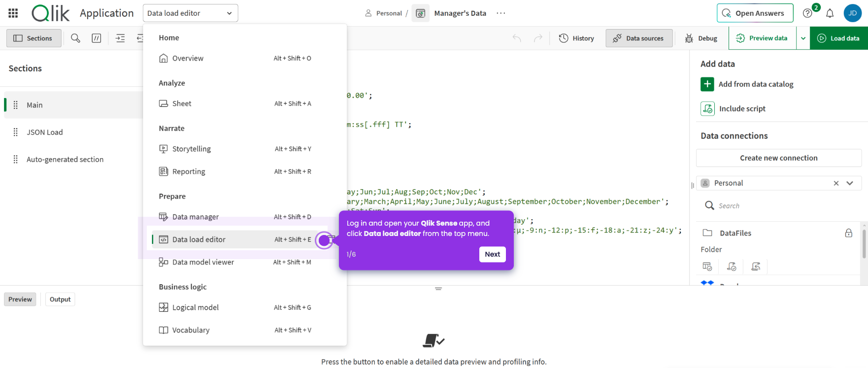Expand the Preview data options arrow

pyautogui.click(x=803, y=38)
